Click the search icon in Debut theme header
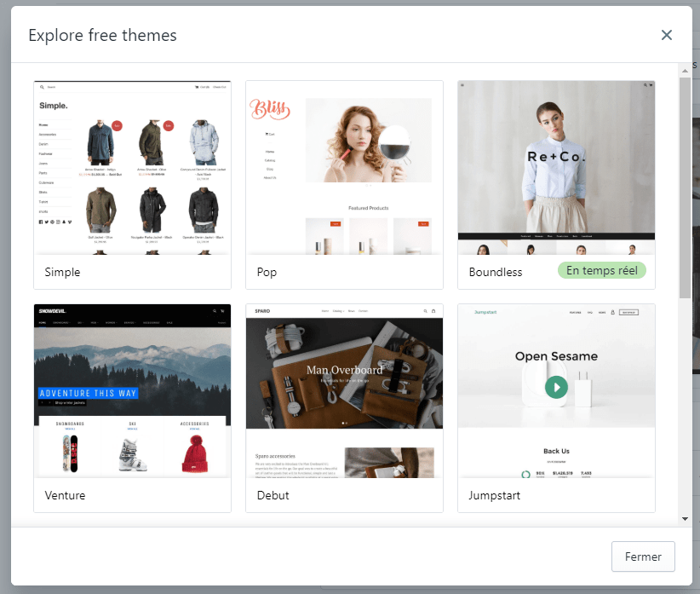 (x=426, y=311)
